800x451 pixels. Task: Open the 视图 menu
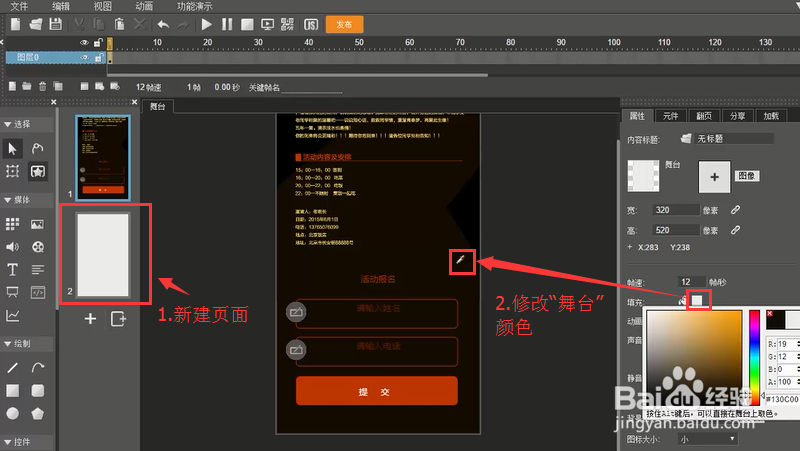tap(103, 6)
